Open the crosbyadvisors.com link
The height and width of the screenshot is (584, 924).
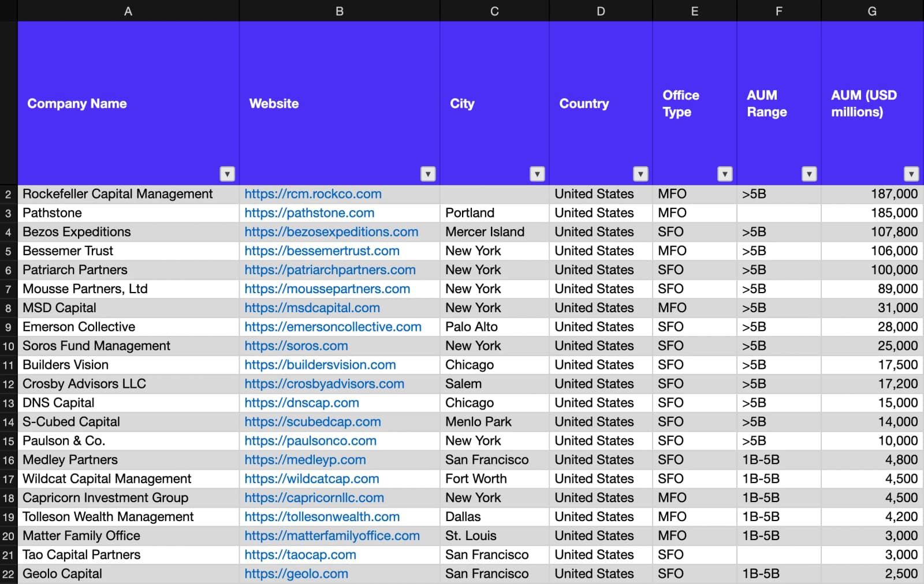tap(325, 384)
